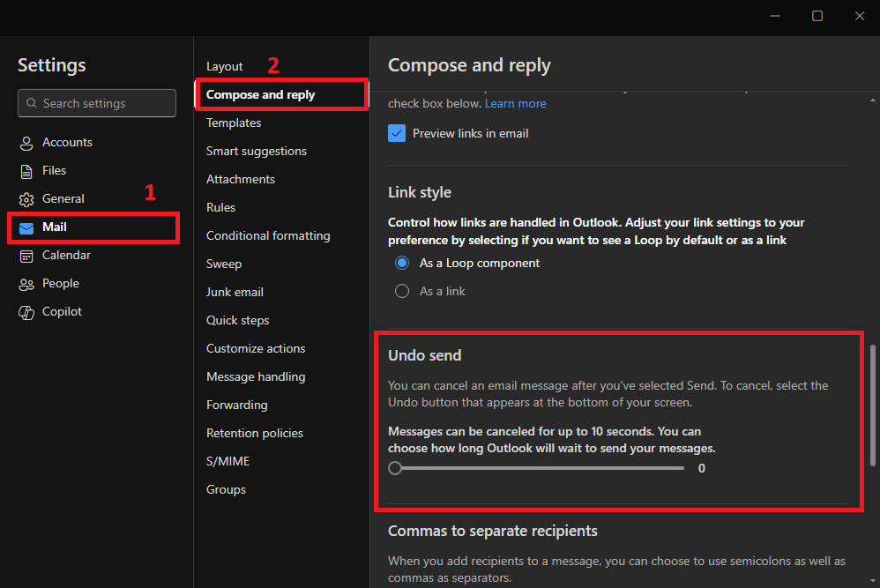Open Junk email settings
The width and height of the screenshot is (880, 588).
pyautogui.click(x=235, y=292)
